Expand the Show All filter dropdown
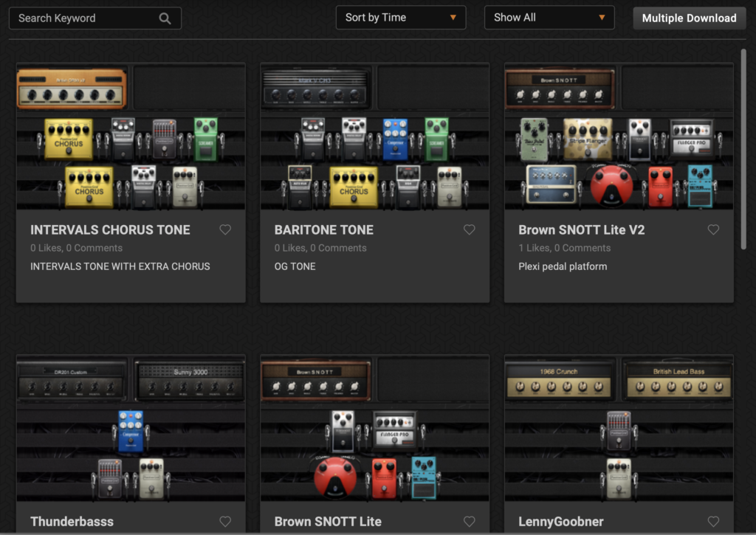Viewport: 756px width, 535px height. click(549, 18)
